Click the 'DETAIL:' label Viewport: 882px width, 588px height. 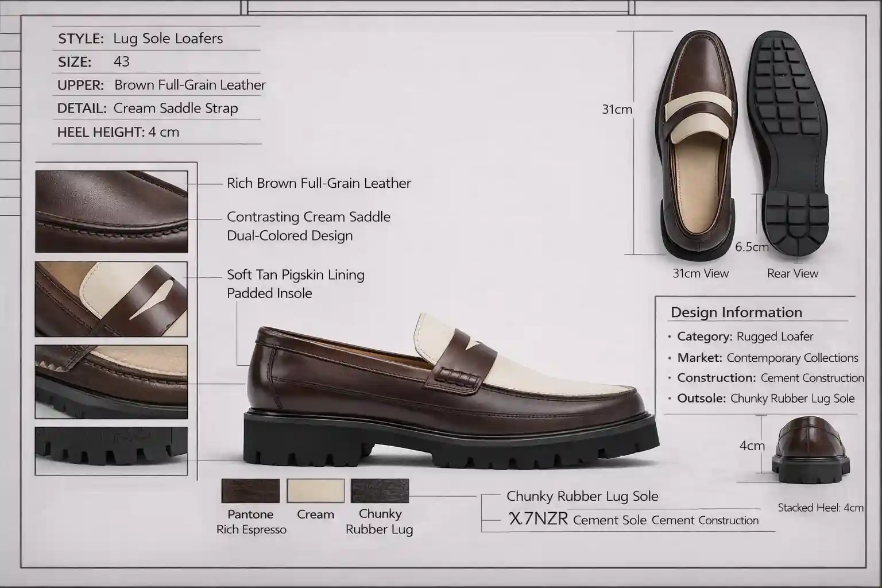pyautogui.click(x=82, y=109)
